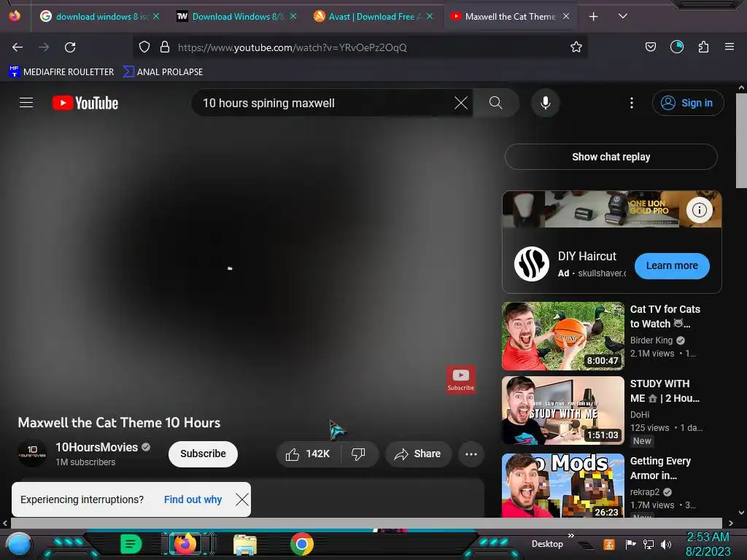Dismiss the interruptions notification

click(x=242, y=499)
